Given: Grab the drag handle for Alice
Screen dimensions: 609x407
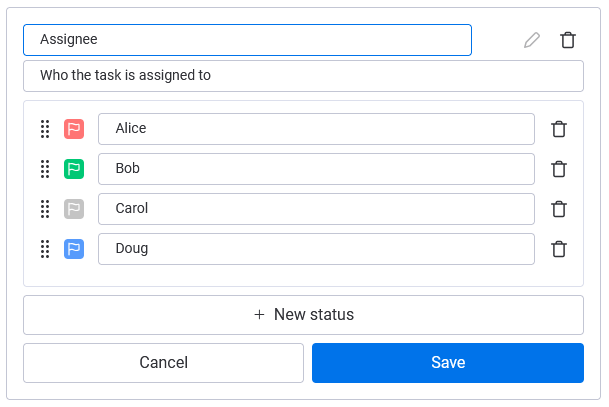Looking at the screenshot, I should click(x=45, y=129).
